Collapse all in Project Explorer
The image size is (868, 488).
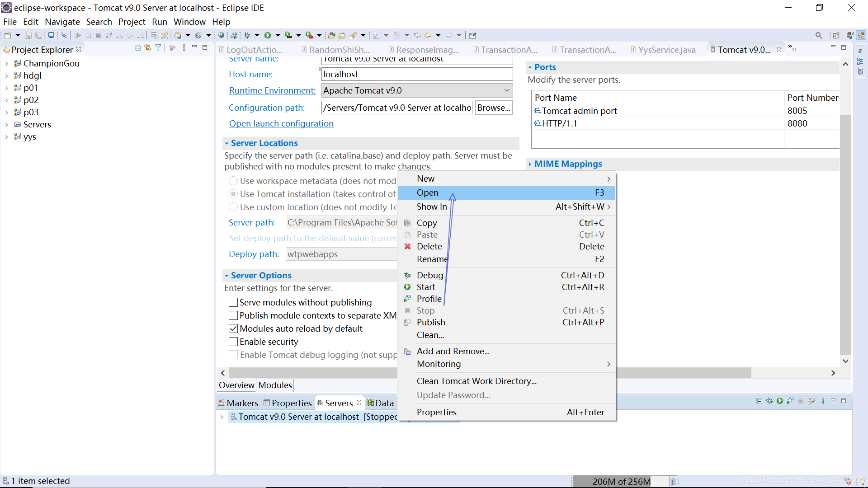tap(137, 48)
